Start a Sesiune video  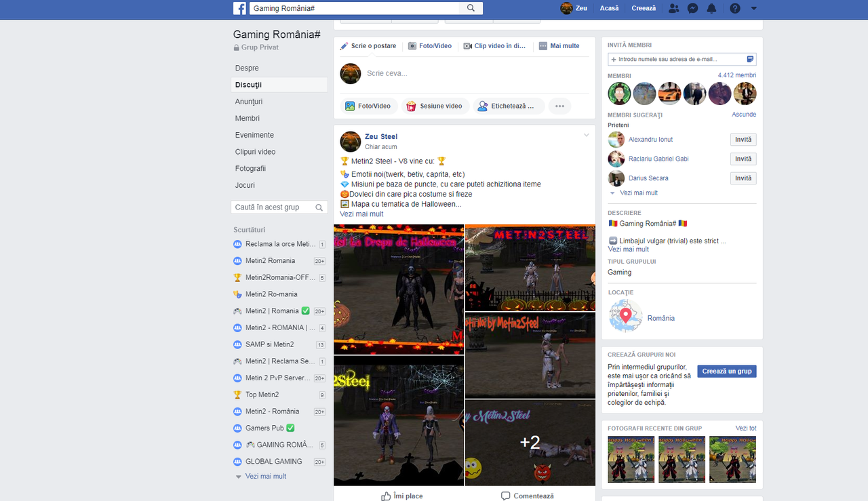pos(435,106)
